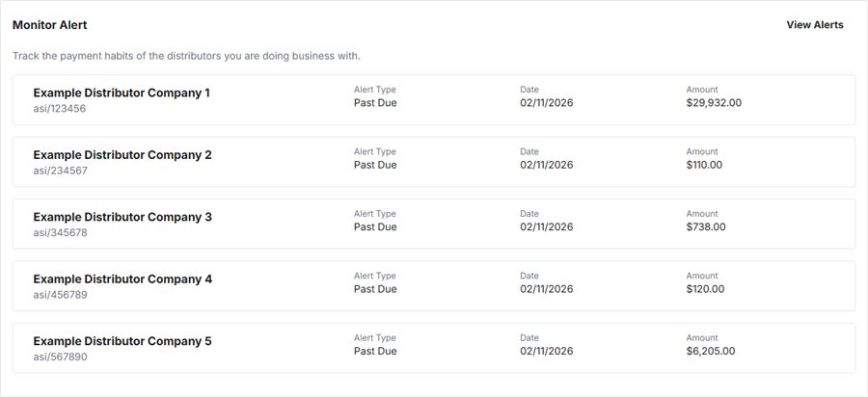868x397 pixels.
Task: Select the asi/345678 identifier text
Action: coord(60,232)
